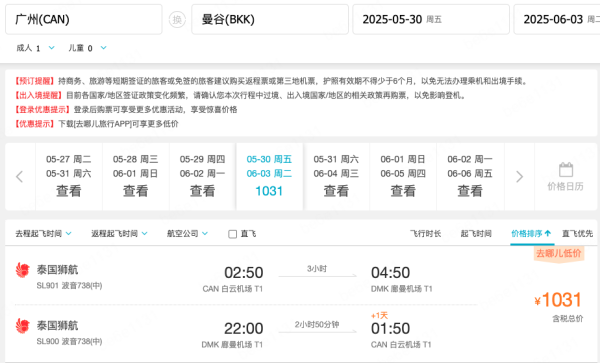
Task: Click the 含税总价 label
Action: click(567, 318)
